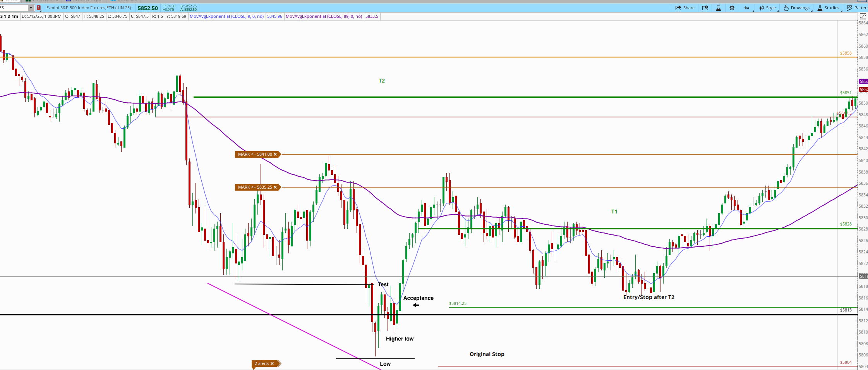Open the Studies menu

coord(829,8)
